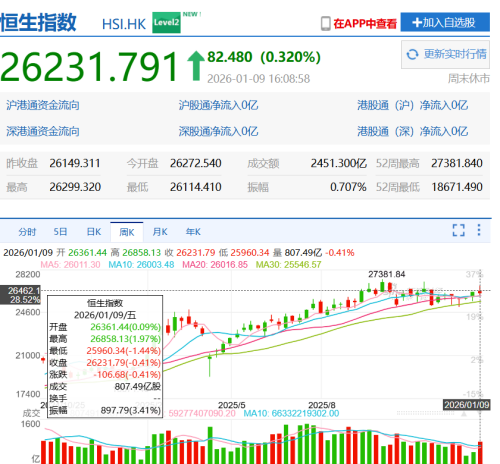Click the refresh icon in 更新实时行情
The height and width of the screenshot is (464, 500).
pos(412,54)
